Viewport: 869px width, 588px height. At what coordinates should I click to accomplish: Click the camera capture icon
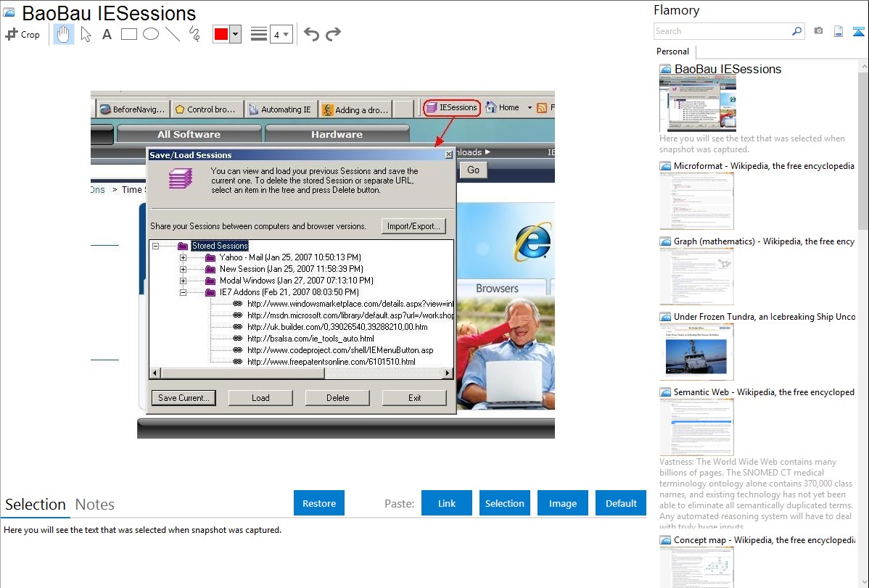click(x=818, y=31)
